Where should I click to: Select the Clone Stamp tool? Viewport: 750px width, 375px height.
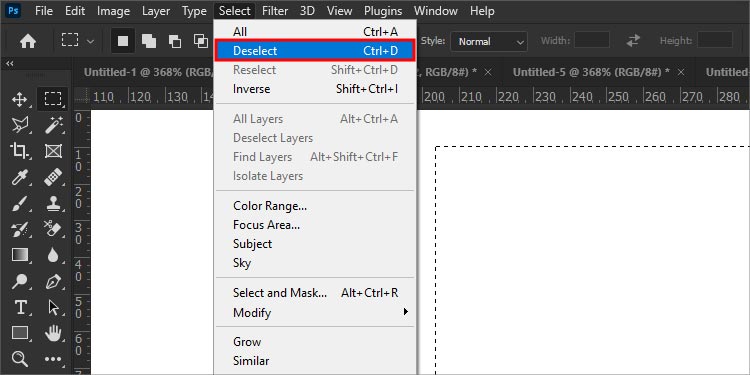tap(53, 204)
